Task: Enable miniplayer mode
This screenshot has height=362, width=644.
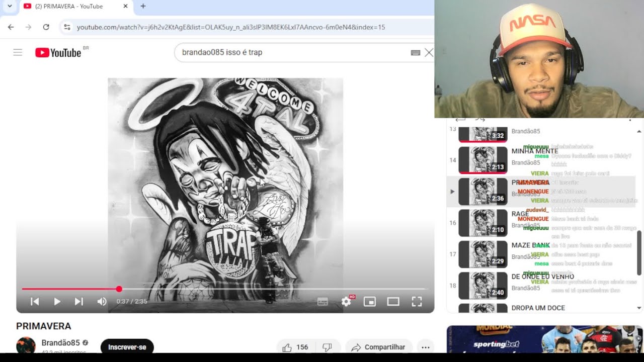Action: (x=370, y=301)
